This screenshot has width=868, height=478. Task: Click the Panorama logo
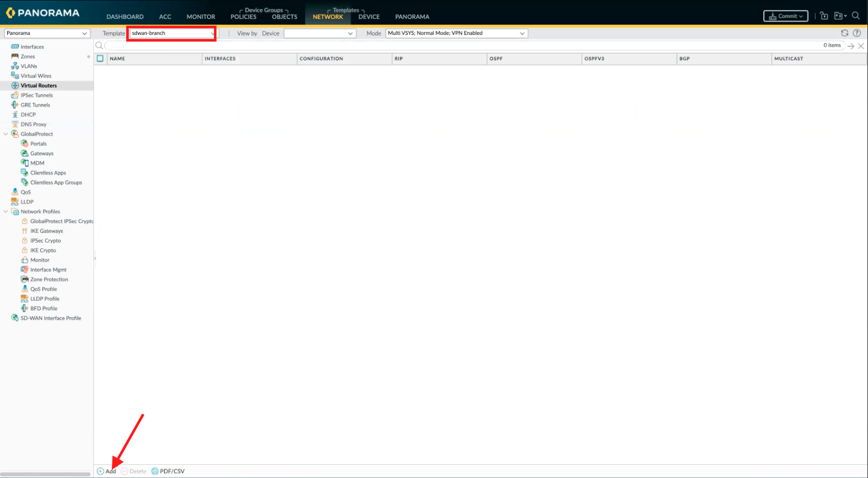point(43,13)
